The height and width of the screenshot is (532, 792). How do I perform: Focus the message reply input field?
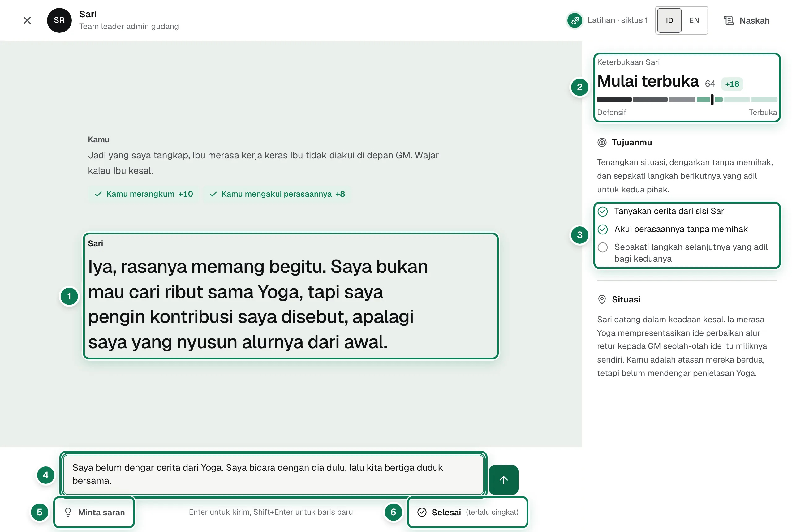(273, 474)
